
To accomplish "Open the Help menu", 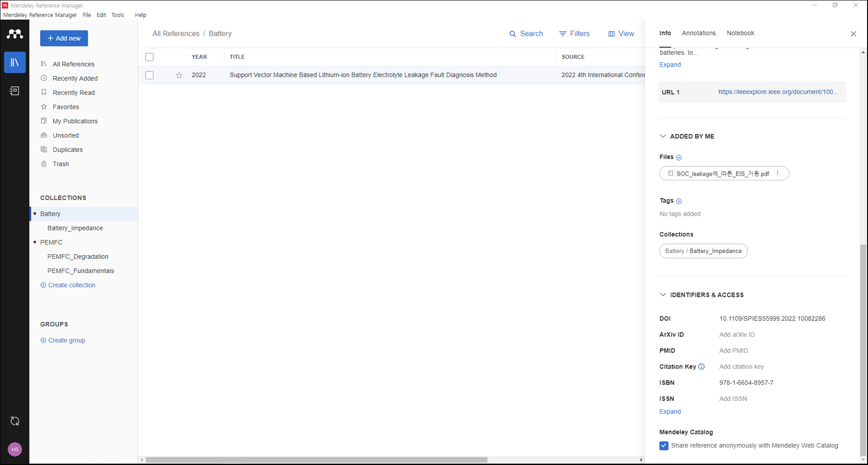I will click(x=140, y=15).
